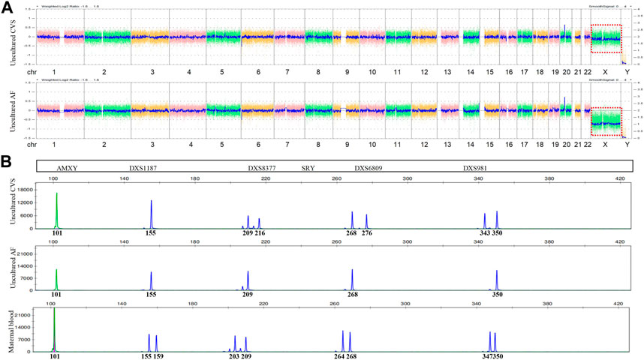The image size is (644, 360).
Task: Click the chr label beside the Uncultured CVS plot
Action: [32, 72]
